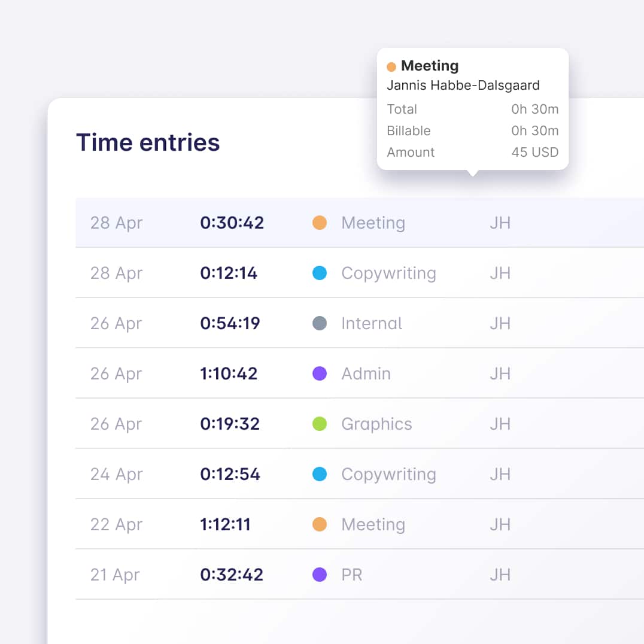Viewport: 644px width, 644px height.
Task: Click the orange dot on 28 Apr Meeting row
Action: tap(320, 223)
